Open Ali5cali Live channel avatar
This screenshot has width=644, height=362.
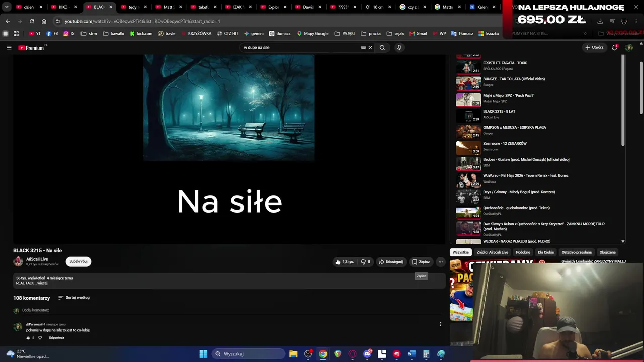tap(18, 261)
